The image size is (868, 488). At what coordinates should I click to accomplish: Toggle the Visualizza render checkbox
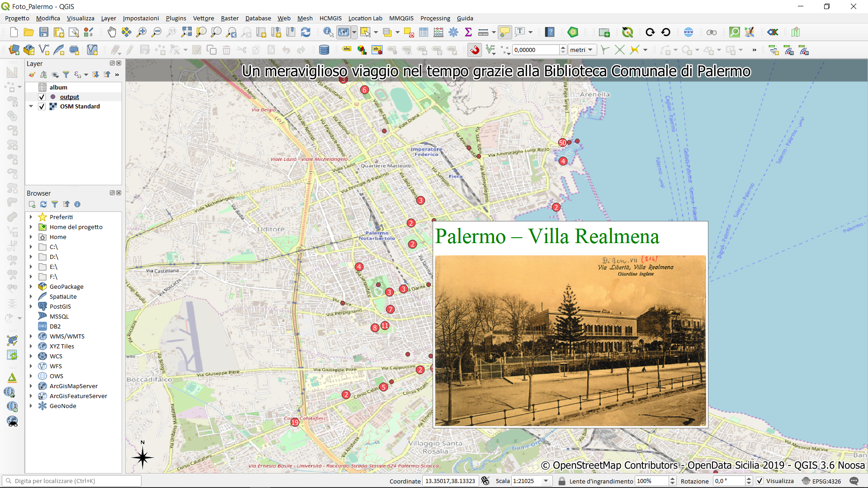pyautogui.click(x=760, y=481)
